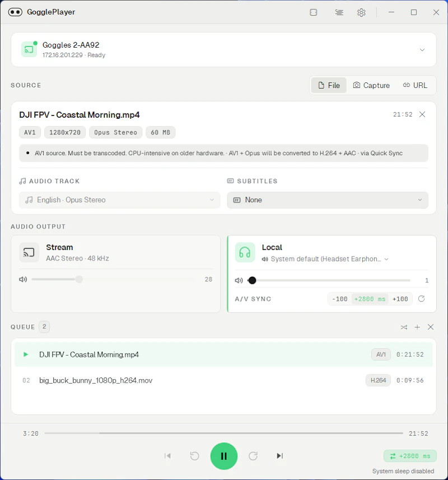Click the AV1 badge in the queue row
448x480 pixels.
[x=381, y=355]
